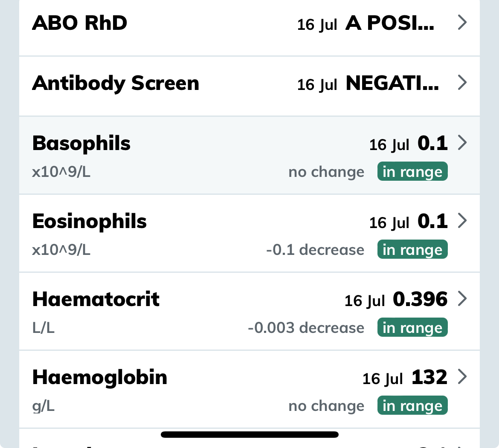
Task: Expand the ABO RhD result chevron
Action: 462,23
